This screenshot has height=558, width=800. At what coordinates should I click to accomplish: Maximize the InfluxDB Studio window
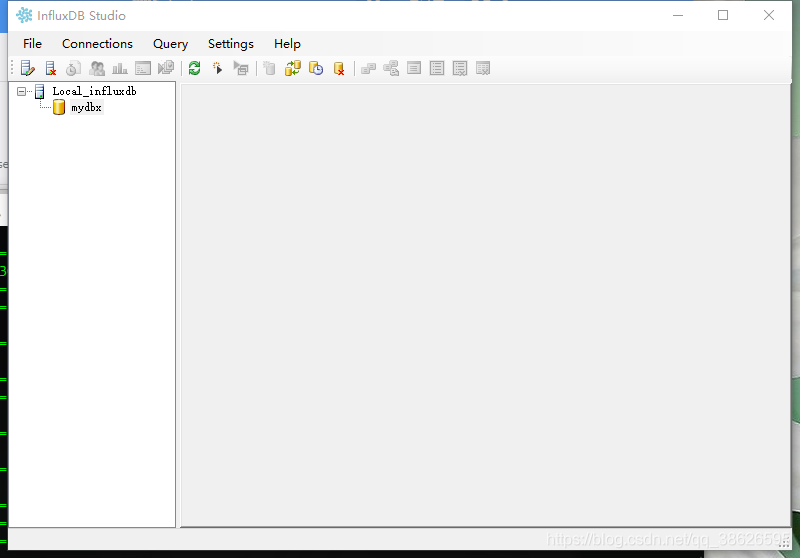coord(723,15)
